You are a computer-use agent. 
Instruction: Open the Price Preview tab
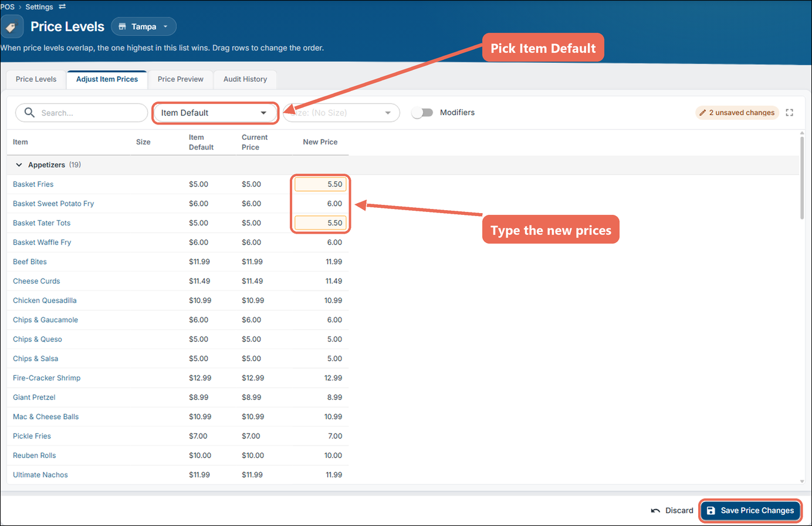181,79
